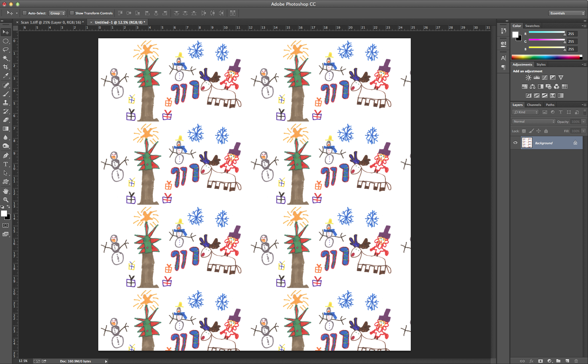Screen dimensions: 588x364
Task: Open the Essentials workspace dropdown
Action: [566, 13]
